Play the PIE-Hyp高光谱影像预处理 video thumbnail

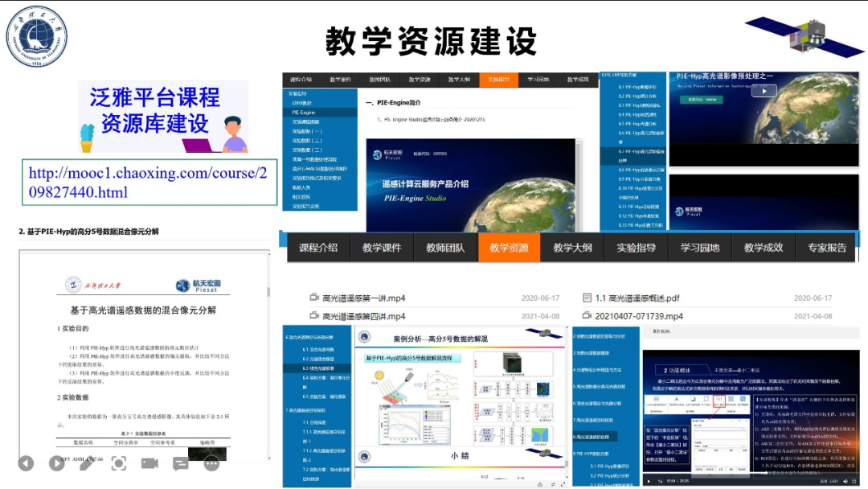click(x=763, y=91)
